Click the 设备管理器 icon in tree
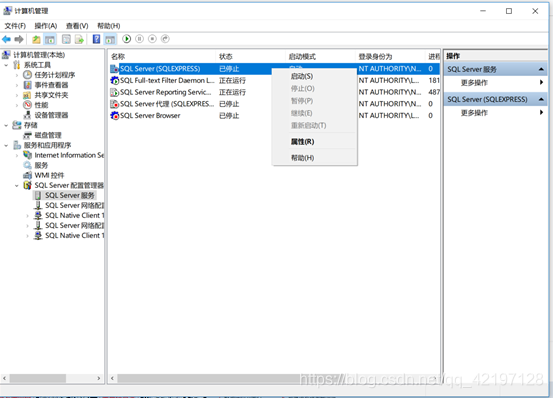Image resolution: width=553 pixels, height=398 pixels. (28, 115)
